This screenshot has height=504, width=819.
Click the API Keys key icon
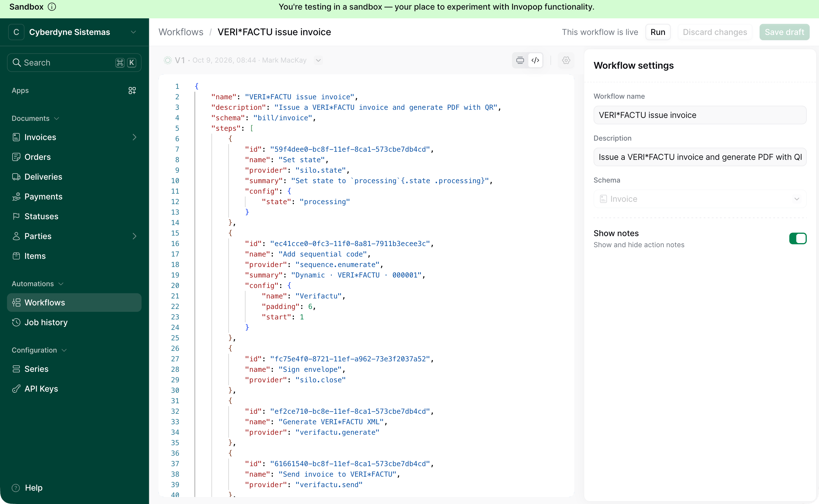(16, 389)
